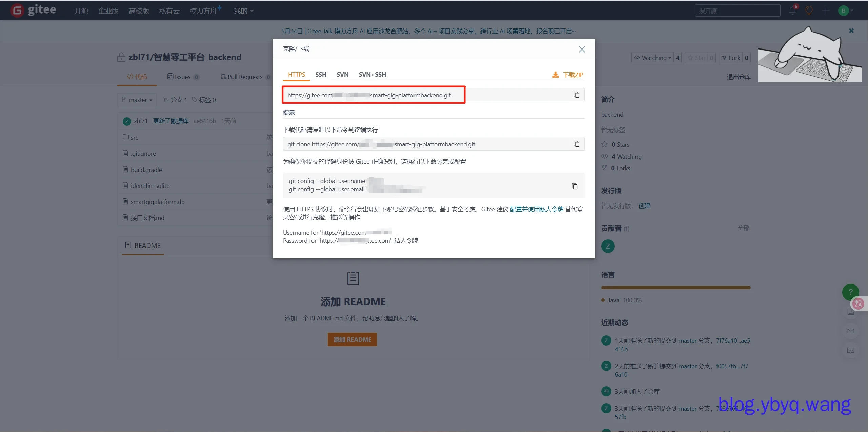Expand the Watching dropdown

[x=653, y=58]
